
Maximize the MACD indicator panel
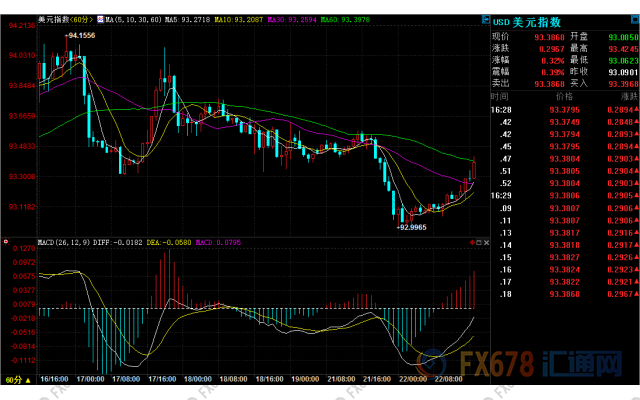click(x=479, y=242)
